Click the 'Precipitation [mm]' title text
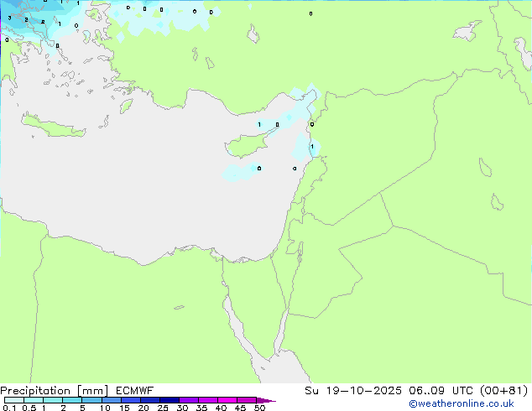 click(55, 391)
